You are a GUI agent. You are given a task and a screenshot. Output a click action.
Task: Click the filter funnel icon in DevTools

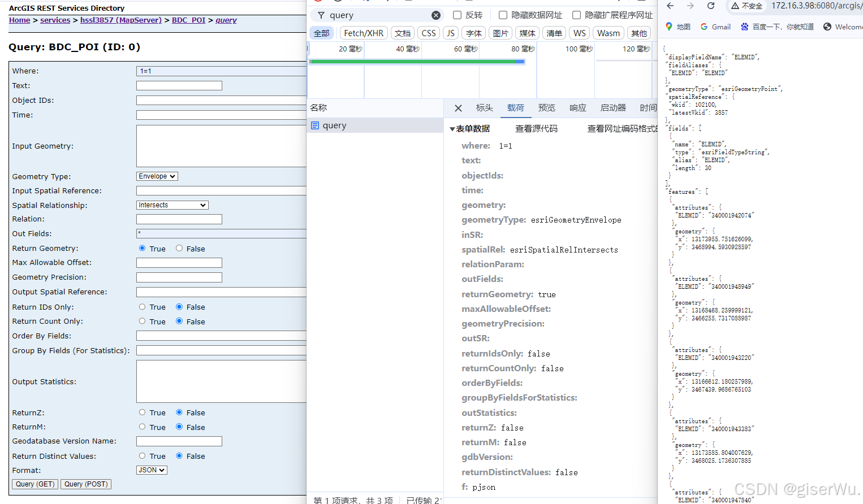tap(321, 15)
